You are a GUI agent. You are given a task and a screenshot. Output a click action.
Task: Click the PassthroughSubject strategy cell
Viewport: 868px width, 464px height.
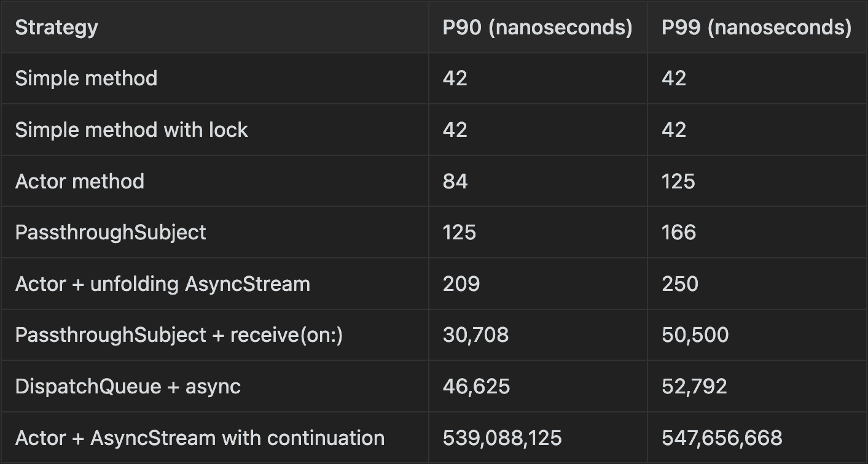(x=111, y=233)
